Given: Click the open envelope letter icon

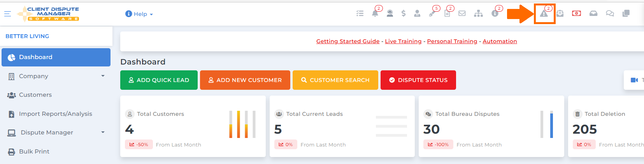Looking at the screenshot, I should 560,14.
